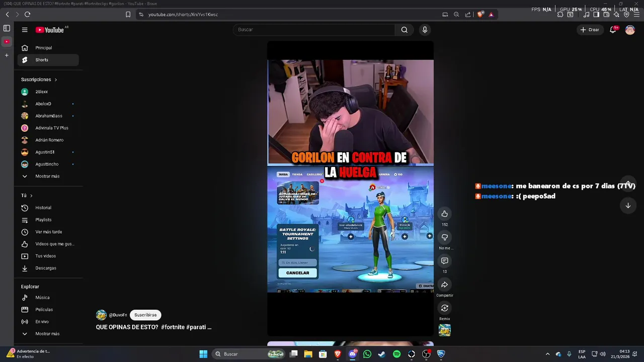The height and width of the screenshot is (362, 644).
Task: Open the Short's sound source thumbnail
Action: click(x=444, y=330)
